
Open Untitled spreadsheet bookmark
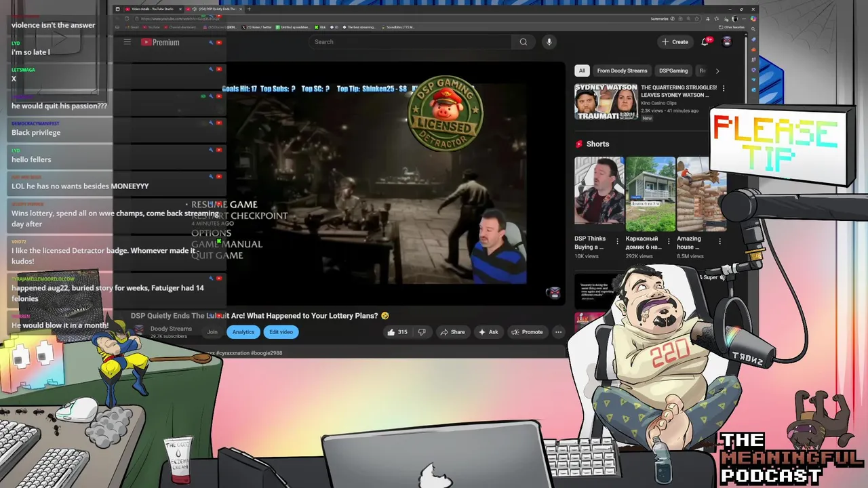point(293,27)
